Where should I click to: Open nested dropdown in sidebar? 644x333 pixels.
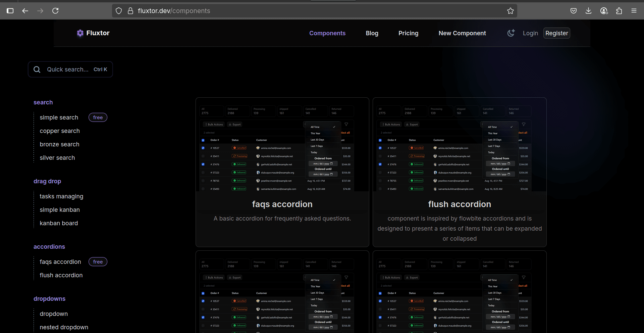[x=64, y=327]
